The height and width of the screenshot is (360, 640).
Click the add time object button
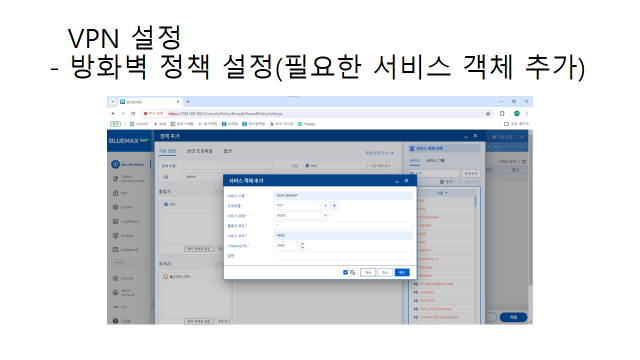380,166
